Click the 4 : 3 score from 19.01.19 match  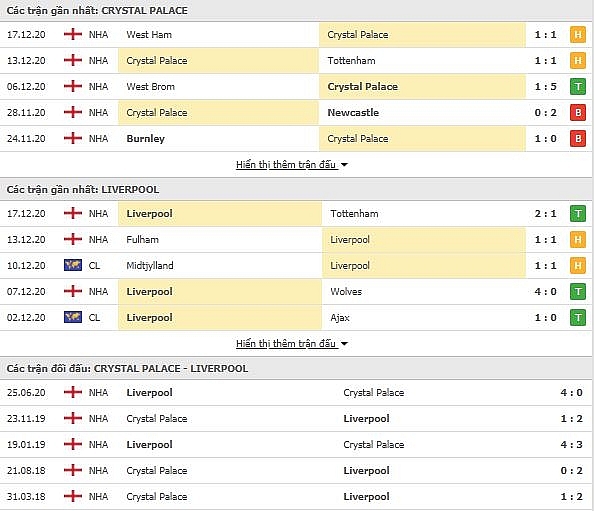point(571,445)
